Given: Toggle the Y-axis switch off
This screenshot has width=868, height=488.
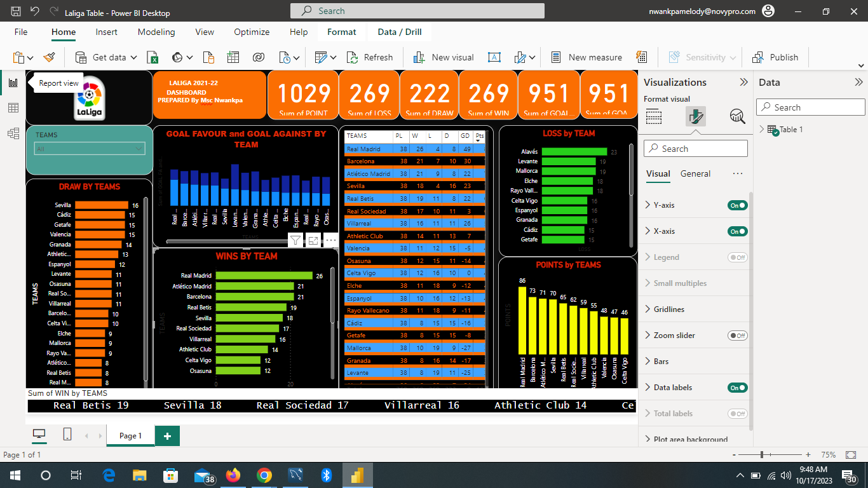Looking at the screenshot, I should point(737,205).
